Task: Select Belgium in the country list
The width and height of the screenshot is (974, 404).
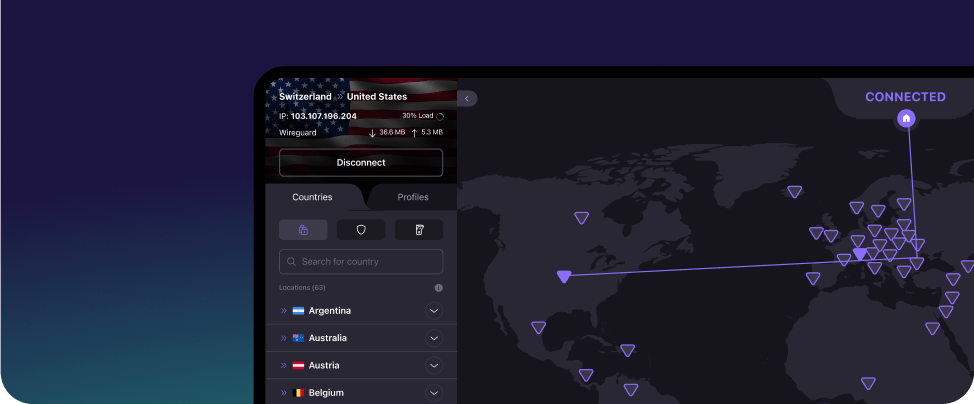Action: click(x=326, y=393)
